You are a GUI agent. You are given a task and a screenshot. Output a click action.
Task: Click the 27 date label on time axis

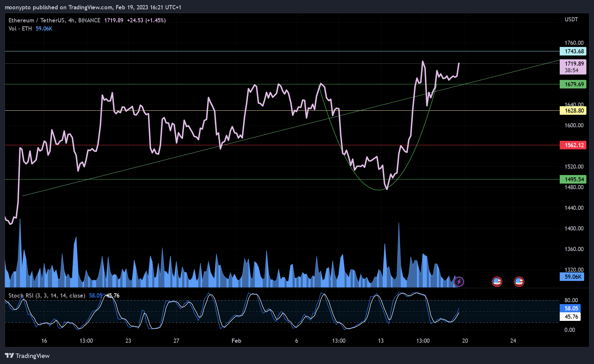coord(176,341)
